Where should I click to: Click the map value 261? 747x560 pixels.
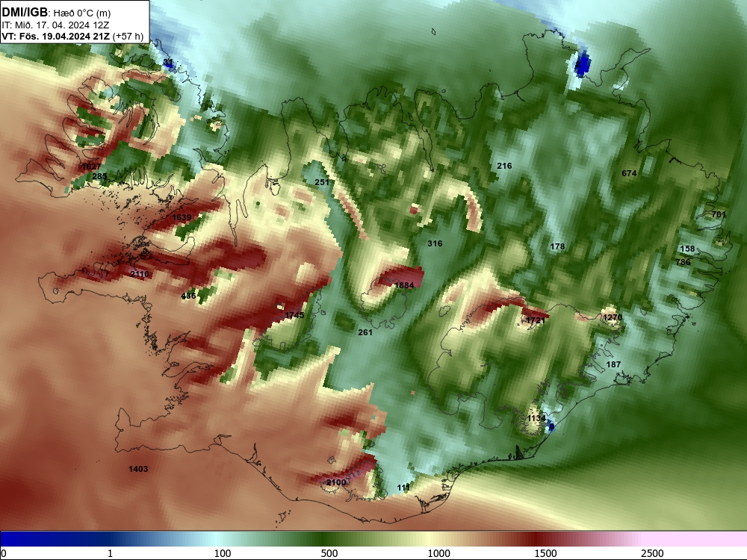click(x=365, y=332)
